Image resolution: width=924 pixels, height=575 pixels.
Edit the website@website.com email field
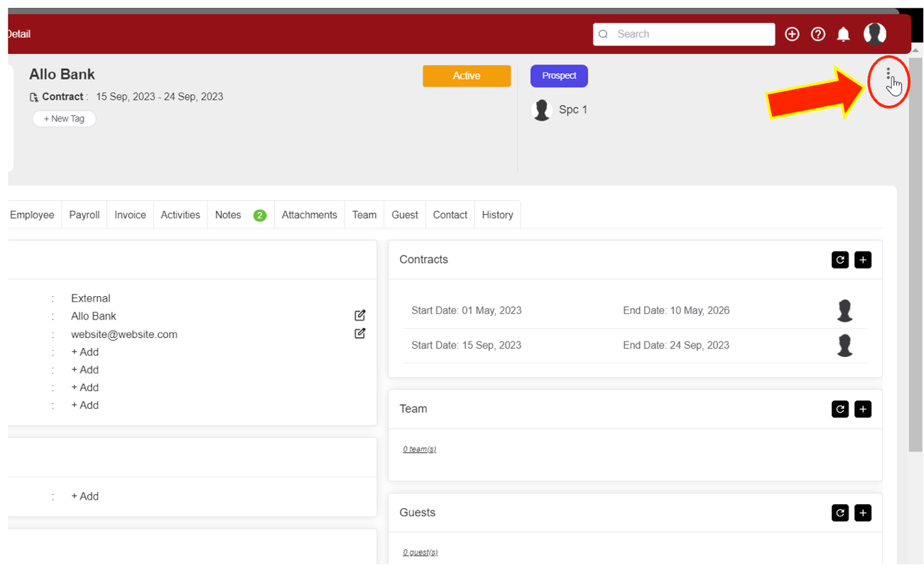pyautogui.click(x=360, y=333)
